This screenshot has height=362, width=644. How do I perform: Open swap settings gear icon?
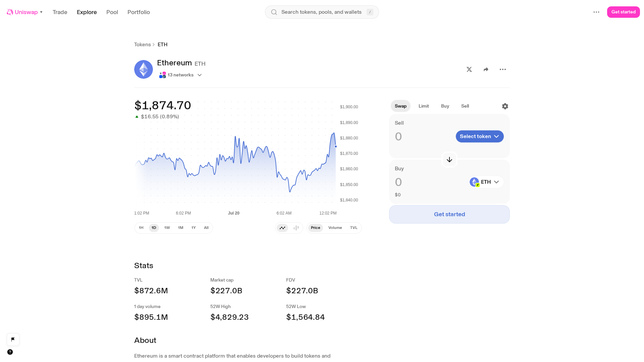point(505,106)
